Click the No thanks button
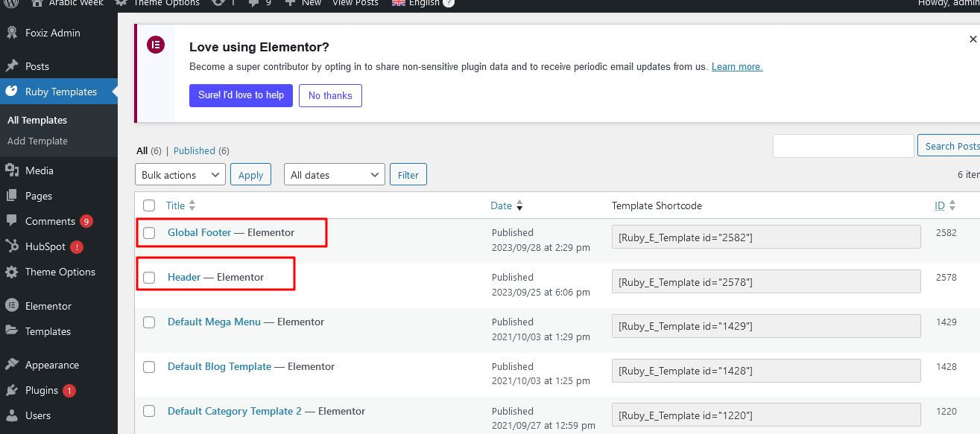 click(330, 95)
